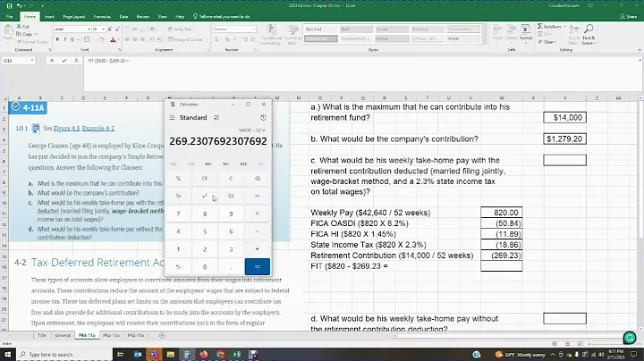Open the Arial font name dropdown
This screenshot has width=644, height=361.
pos(89,29)
